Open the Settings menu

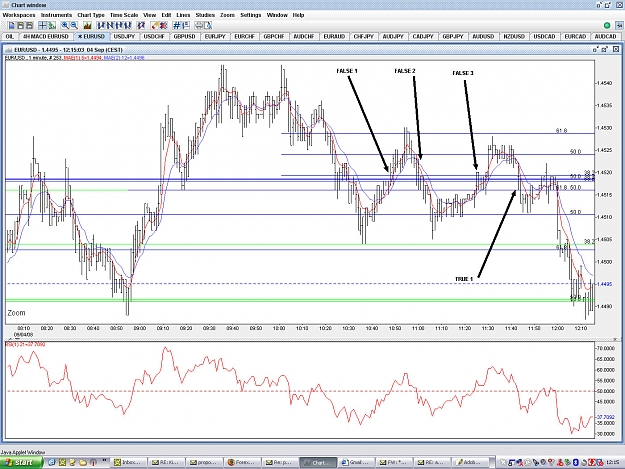pos(251,15)
